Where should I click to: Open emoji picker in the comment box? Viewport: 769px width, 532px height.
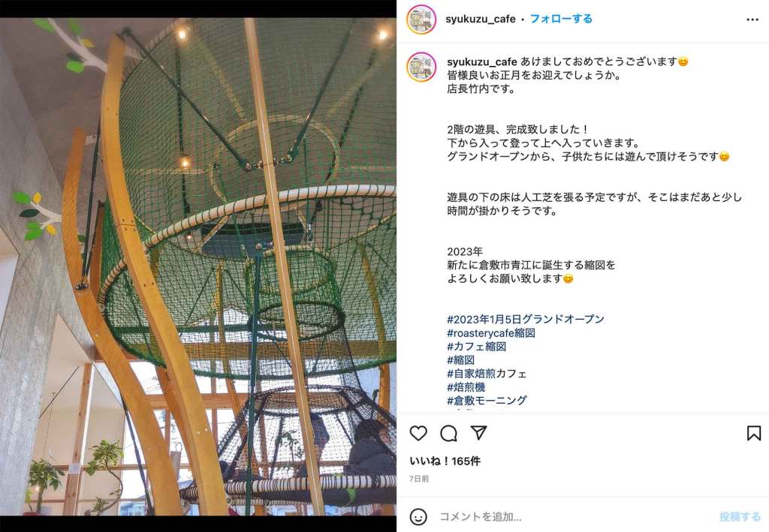418,517
